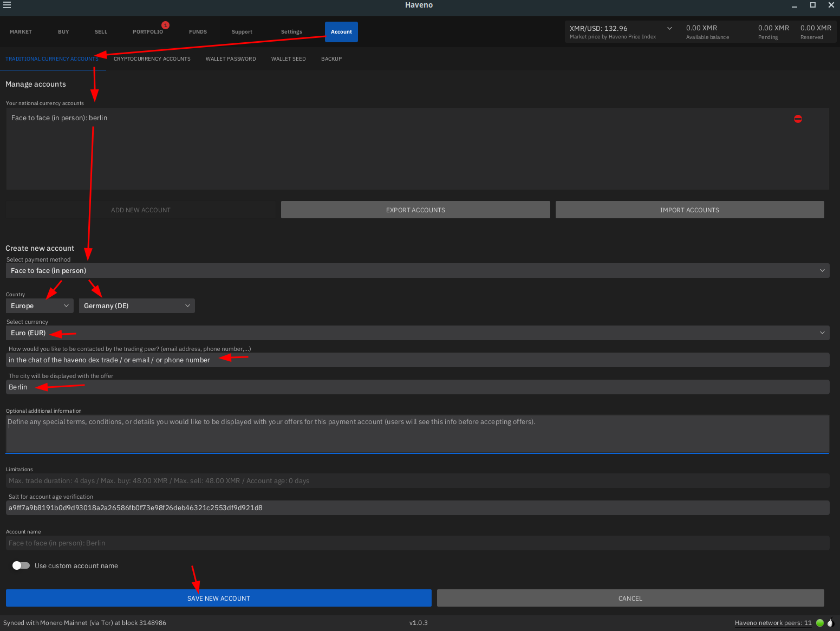
Task: Click the v1.0.3 version label
Action: 419,623
